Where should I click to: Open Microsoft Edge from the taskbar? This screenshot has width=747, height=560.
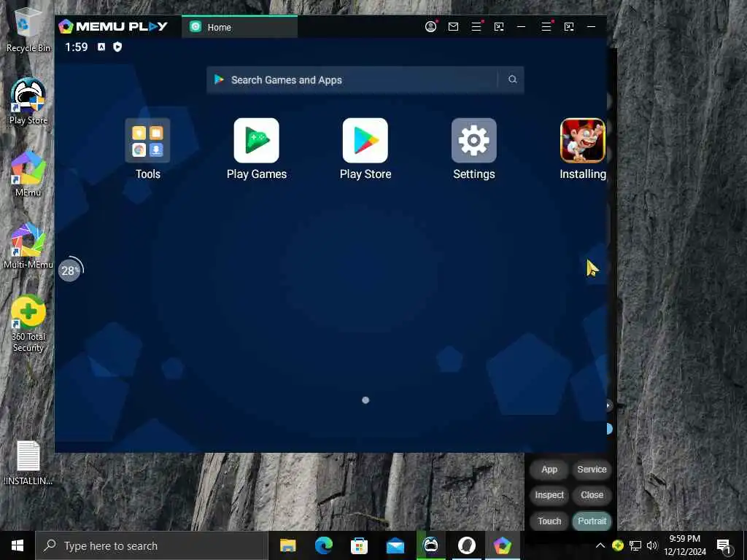coord(323,545)
